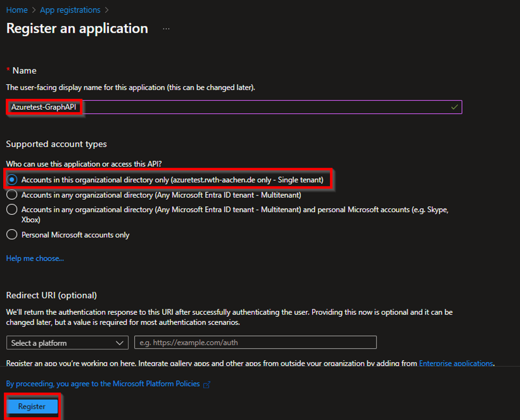This screenshot has height=420, width=520.
Task: Click the external link icon after Platform Policies
Action: pyautogui.click(x=207, y=385)
